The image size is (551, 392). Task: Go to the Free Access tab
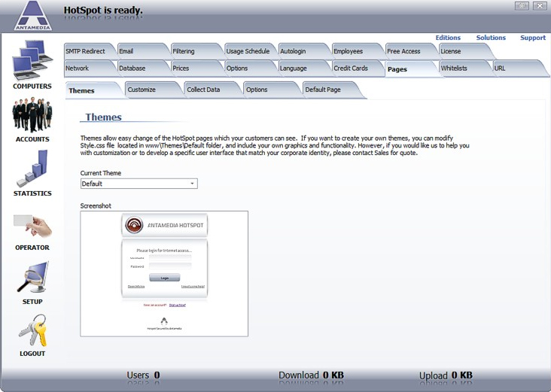click(x=411, y=51)
